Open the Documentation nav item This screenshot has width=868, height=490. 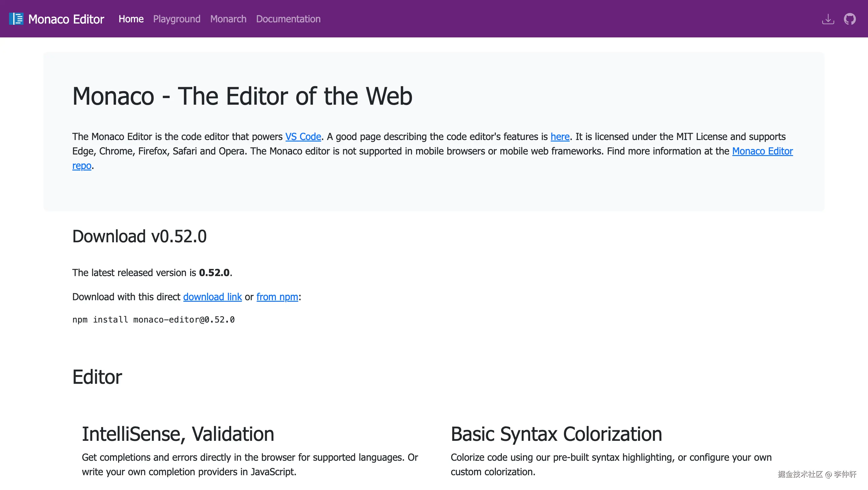pos(288,19)
